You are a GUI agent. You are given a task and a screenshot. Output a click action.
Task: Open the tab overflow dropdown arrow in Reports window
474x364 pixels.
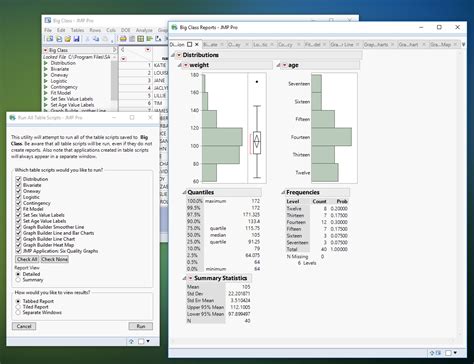(463, 44)
